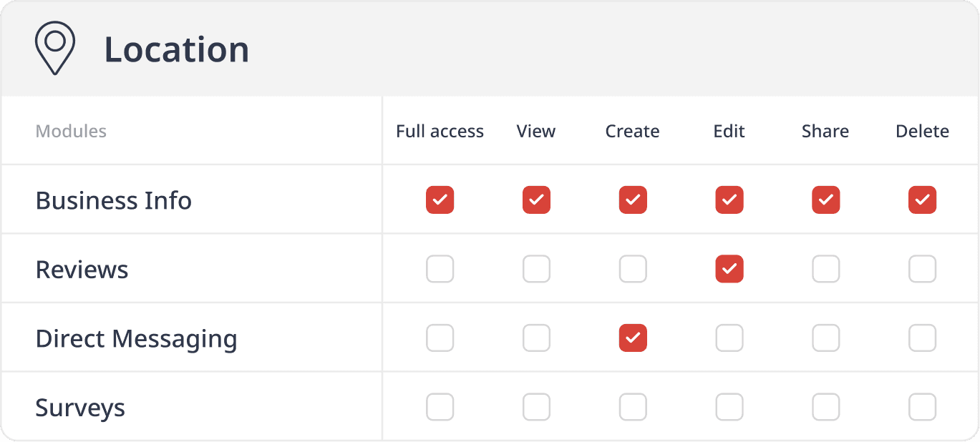Enable Full access for Reviews
This screenshot has width=980, height=442.
tap(440, 270)
